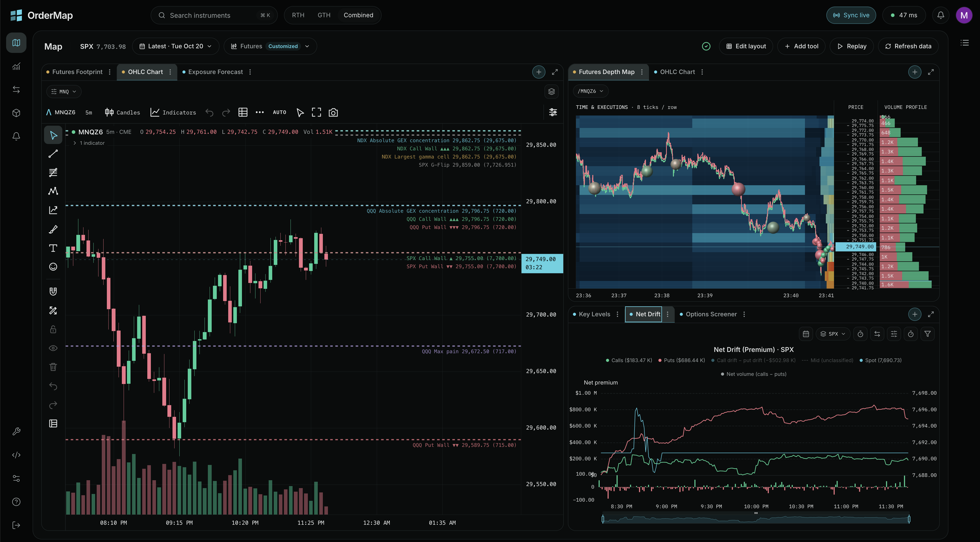The height and width of the screenshot is (542, 980).
Task: Open the layers icon in chart panel
Action: click(552, 91)
